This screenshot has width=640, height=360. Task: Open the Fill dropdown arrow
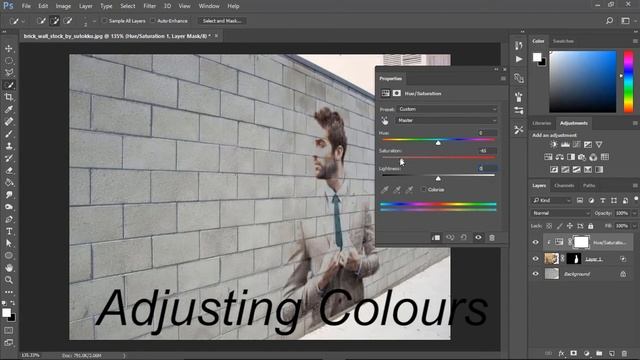point(634,226)
